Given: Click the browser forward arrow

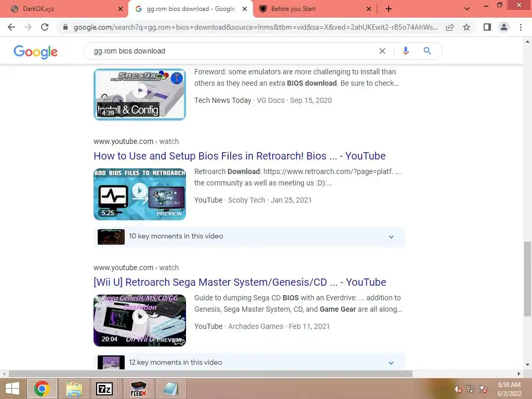Looking at the screenshot, I should [28, 27].
